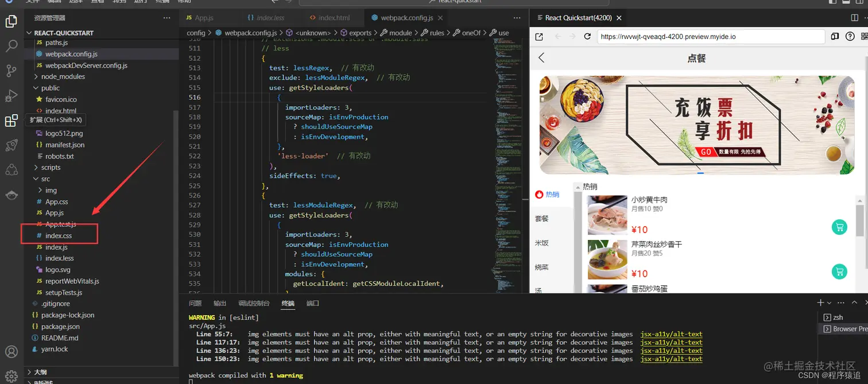
Task: Select the 端口 panel tab
Action: 313,303
